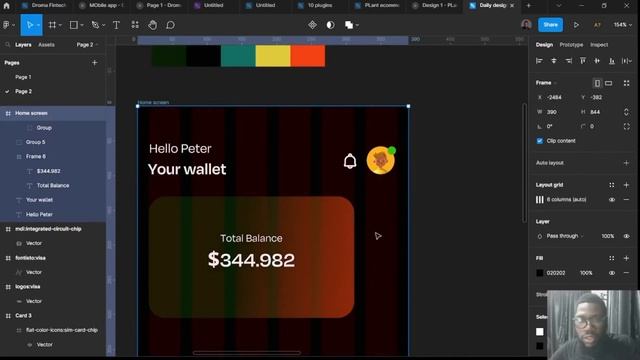Open the Page 2 pages dropdown
640x360 pixels.
tap(87, 44)
